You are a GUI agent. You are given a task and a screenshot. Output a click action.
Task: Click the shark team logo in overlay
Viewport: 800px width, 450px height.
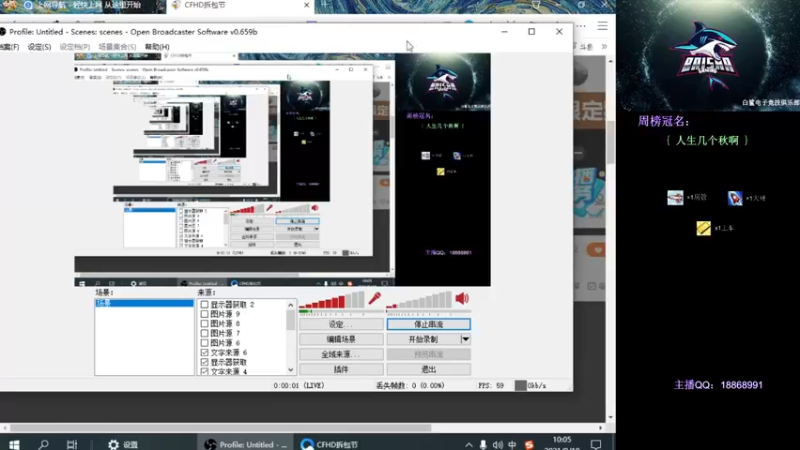point(707,54)
